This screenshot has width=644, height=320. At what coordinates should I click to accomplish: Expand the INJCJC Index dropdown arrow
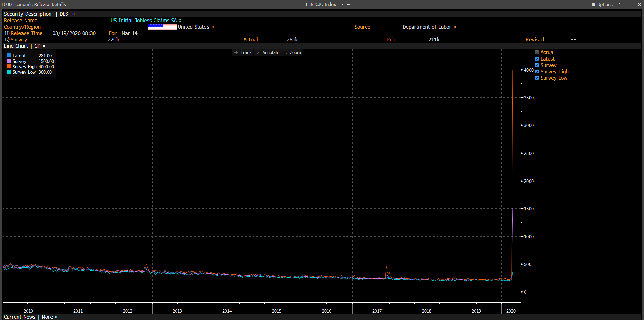tap(342, 4)
